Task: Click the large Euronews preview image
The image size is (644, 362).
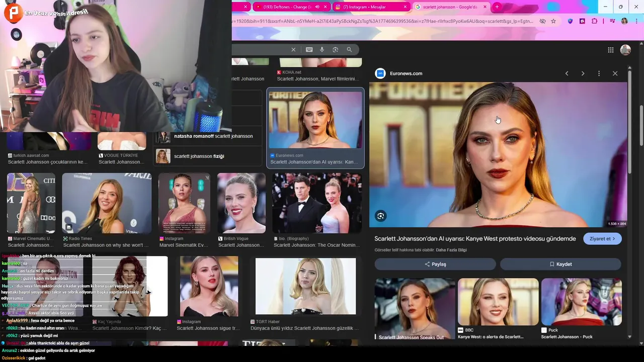Action: click(x=498, y=155)
